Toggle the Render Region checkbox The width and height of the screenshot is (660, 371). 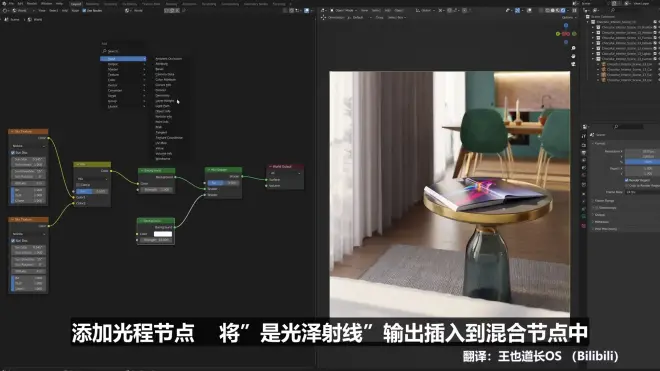pyautogui.click(x=627, y=180)
